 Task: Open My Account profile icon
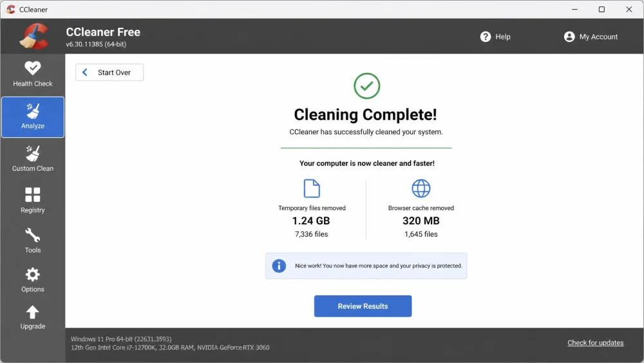(569, 37)
